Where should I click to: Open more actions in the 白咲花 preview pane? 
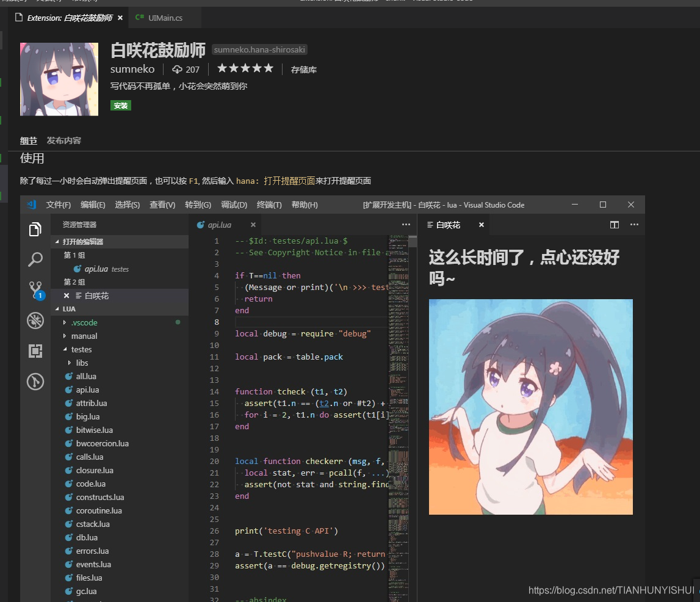(634, 225)
